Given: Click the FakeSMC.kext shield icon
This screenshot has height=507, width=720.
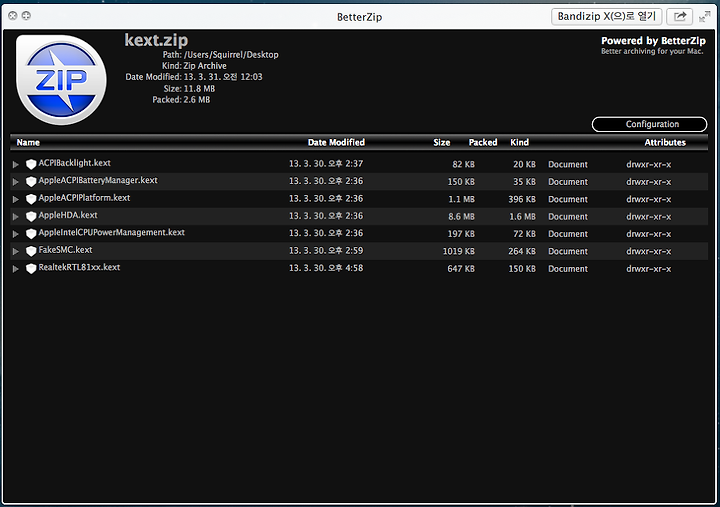Looking at the screenshot, I should (31, 251).
